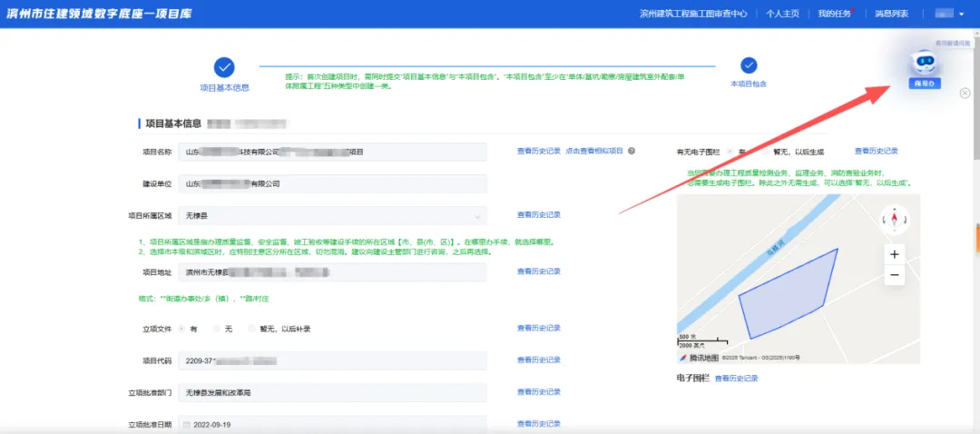
Task: Click the 项目名称 input field
Action: [x=332, y=152]
